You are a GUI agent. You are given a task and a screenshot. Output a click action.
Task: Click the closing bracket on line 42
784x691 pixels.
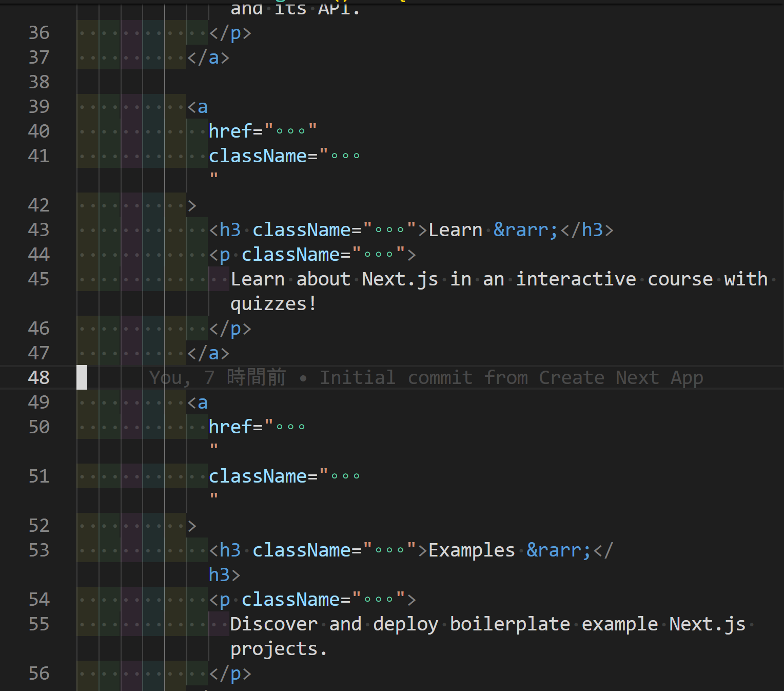pos(192,205)
